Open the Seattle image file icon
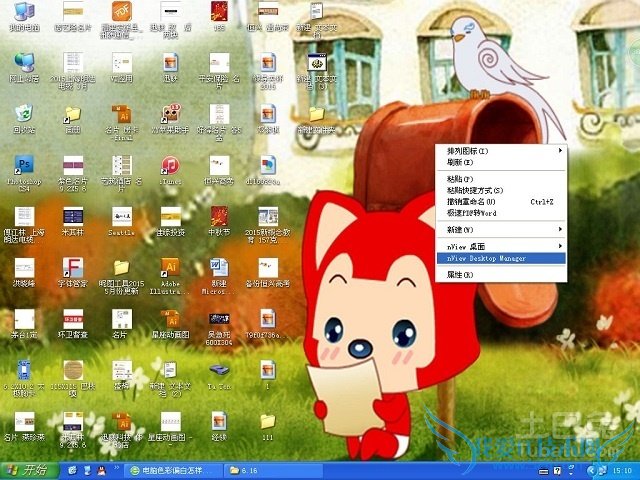640x480 pixels. tap(121, 218)
